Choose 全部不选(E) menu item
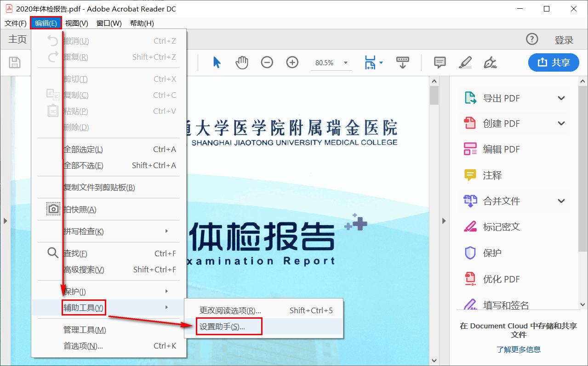This screenshot has height=366, width=588. pyautogui.click(x=108, y=165)
